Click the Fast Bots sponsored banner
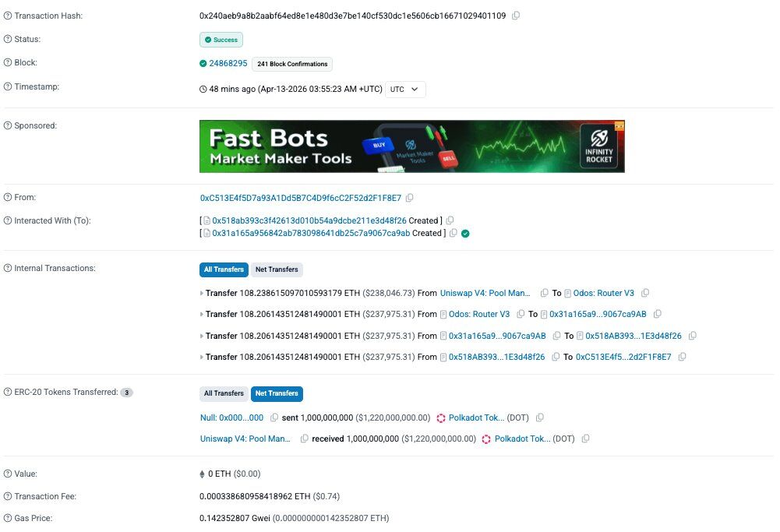Image resolution: width=780 pixels, height=532 pixels. tap(411, 146)
